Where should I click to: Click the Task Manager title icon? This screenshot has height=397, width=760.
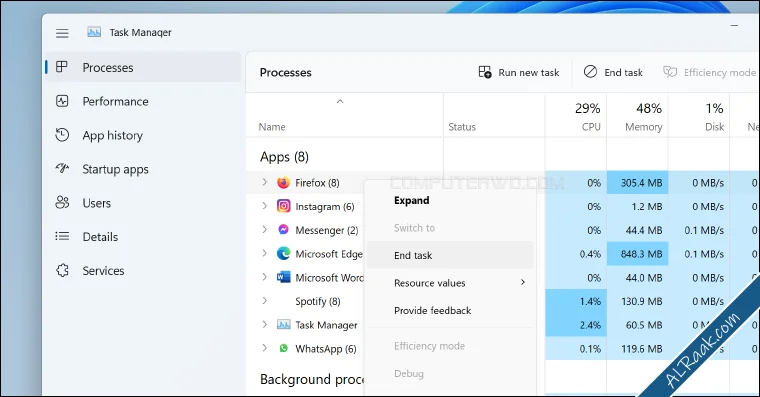point(94,32)
